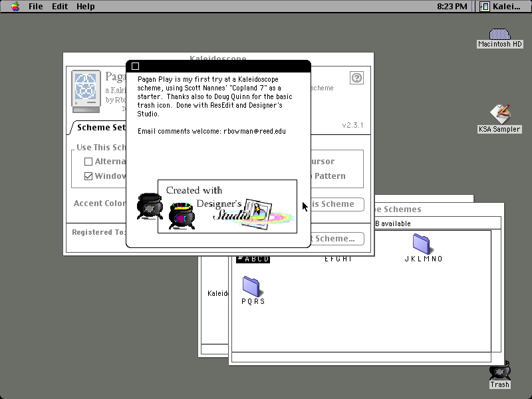Click the Registered To: label
The image size is (532, 399).
click(x=98, y=232)
